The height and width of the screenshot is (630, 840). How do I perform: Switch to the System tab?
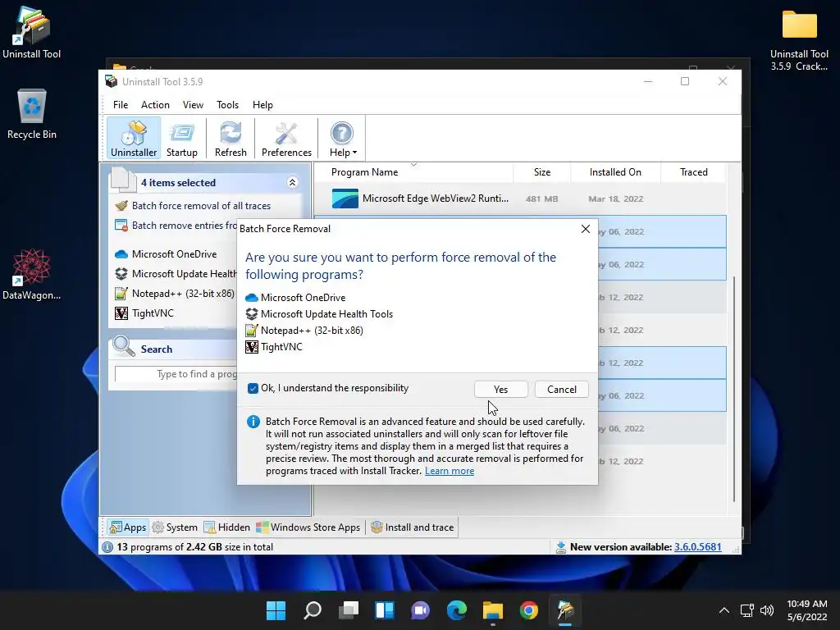[175, 527]
